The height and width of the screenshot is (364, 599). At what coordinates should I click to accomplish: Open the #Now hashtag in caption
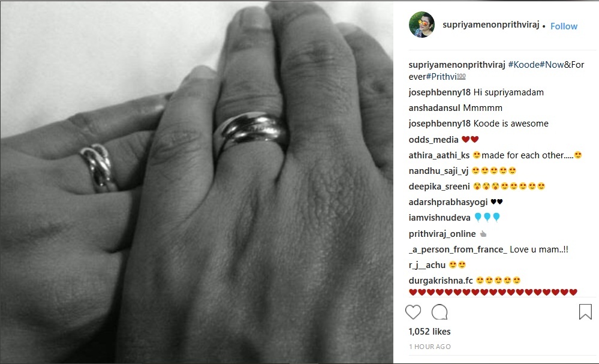click(552, 65)
